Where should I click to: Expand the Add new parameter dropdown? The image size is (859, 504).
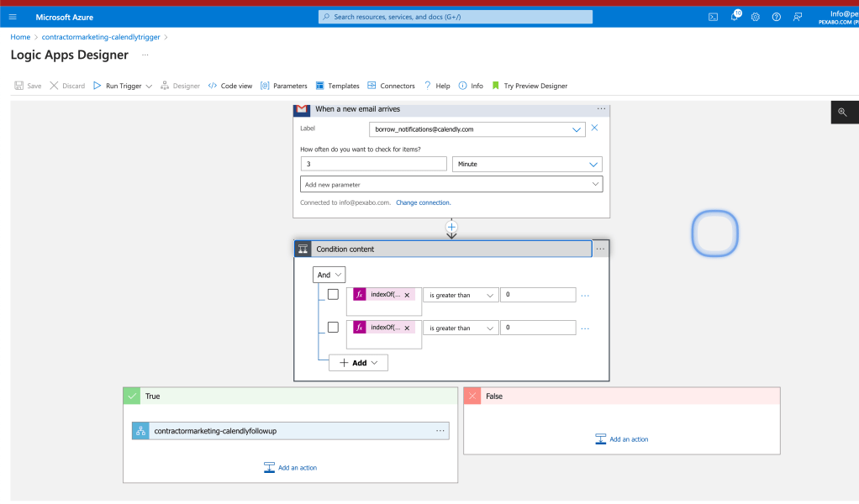point(451,185)
